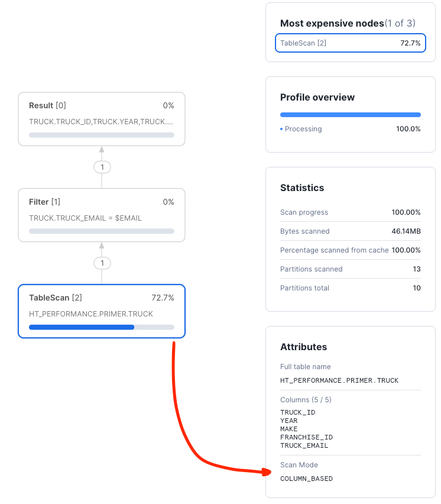Select the Scan progress statistic row
The height and width of the screenshot is (504, 441).
coord(350,212)
